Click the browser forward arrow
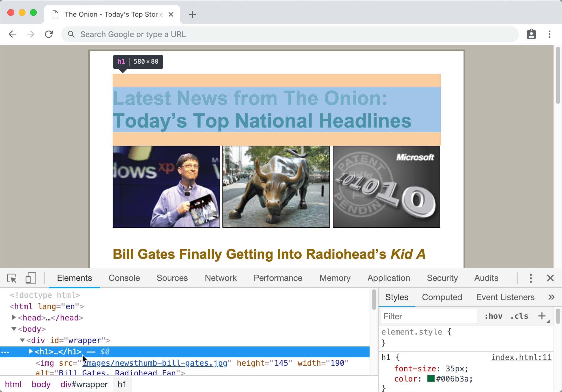 pyautogui.click(x=30, y=34)
